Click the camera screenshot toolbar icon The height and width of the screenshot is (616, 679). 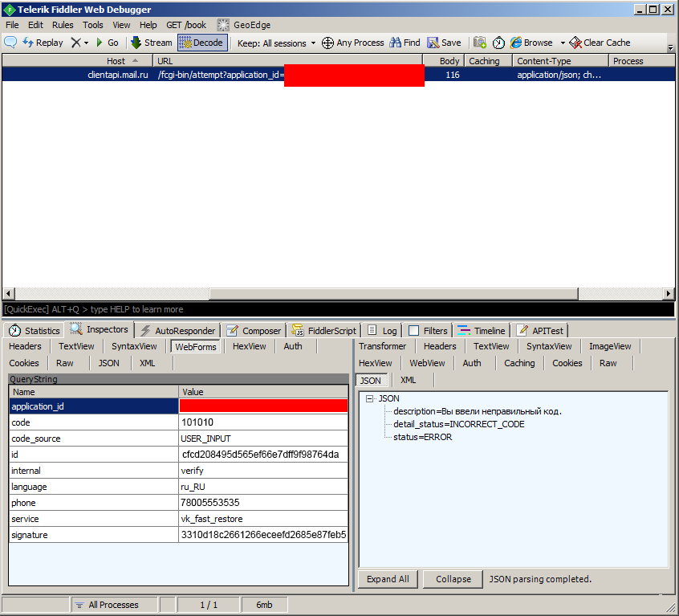pos(479,43)
